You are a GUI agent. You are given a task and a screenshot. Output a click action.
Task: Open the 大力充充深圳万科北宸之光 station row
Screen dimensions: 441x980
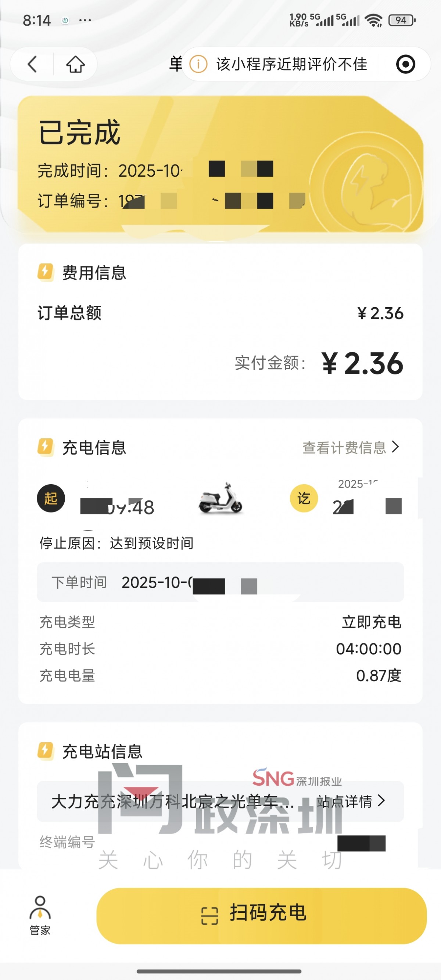click(x=172, y=801)
